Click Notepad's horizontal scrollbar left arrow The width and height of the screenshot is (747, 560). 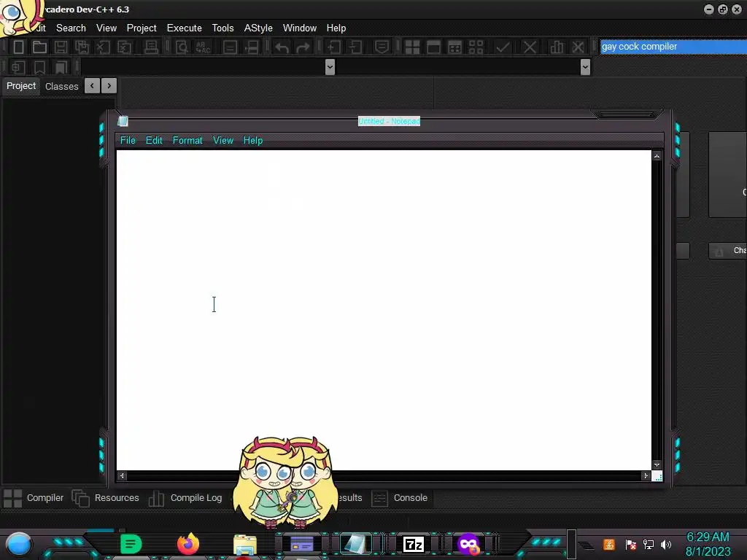coord(122,475)
